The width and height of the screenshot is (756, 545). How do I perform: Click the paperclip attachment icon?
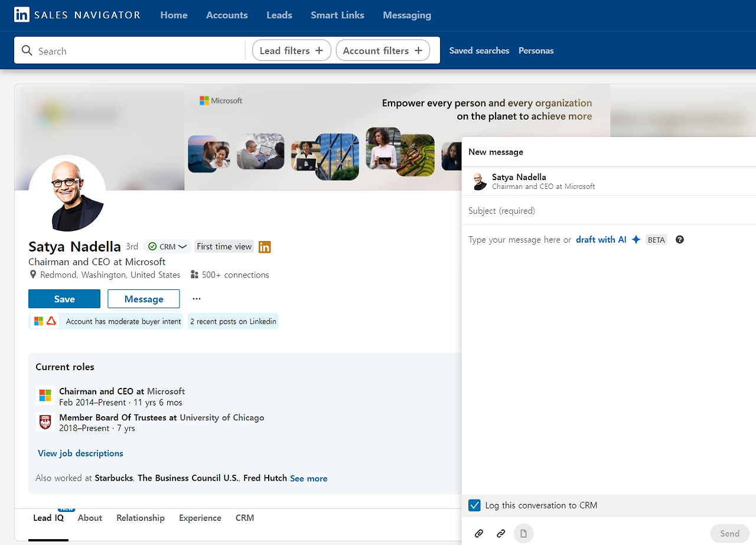coord(479,534)
